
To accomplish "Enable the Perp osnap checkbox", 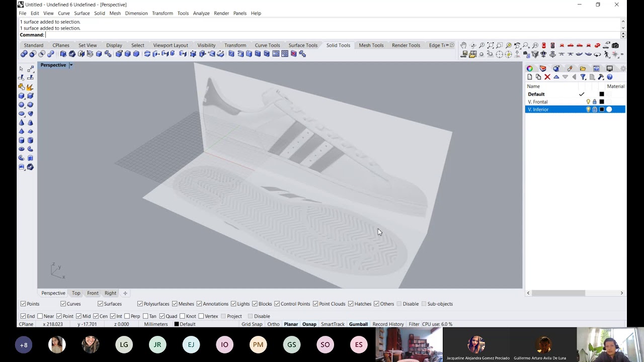I will [x=127, y=316].
